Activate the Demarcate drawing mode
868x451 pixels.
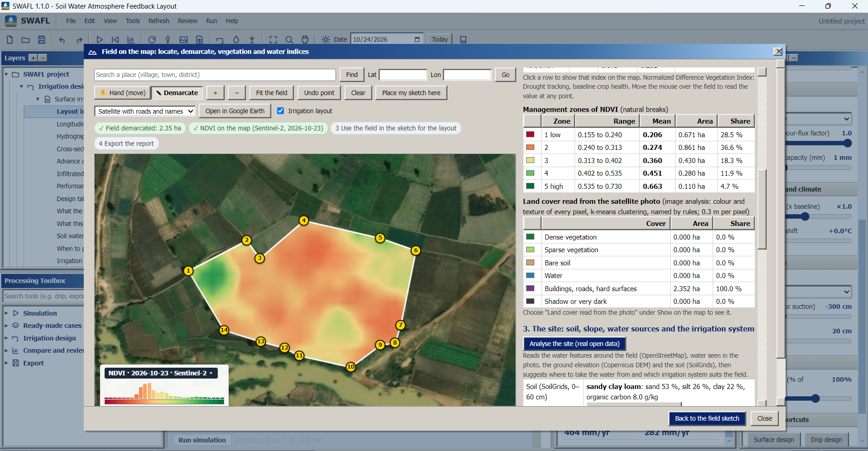pyautogui.click(x=177, y=93)
